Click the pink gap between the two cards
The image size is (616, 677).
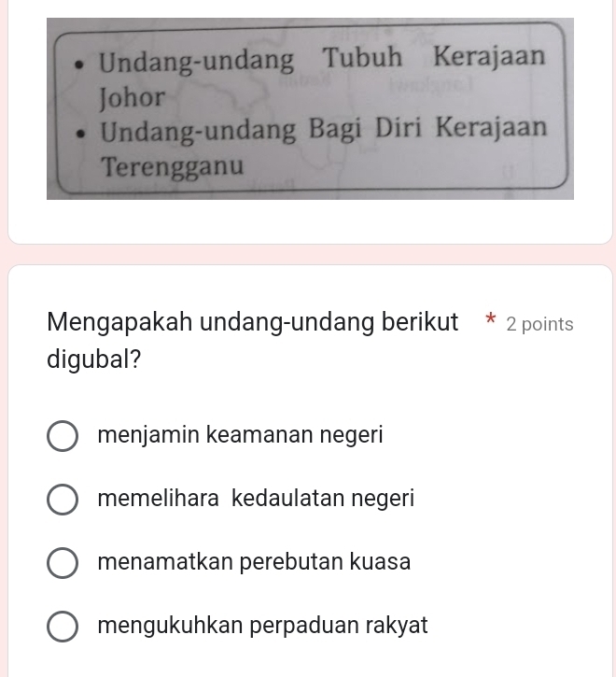pyautogui.click(x=308, y=254)
